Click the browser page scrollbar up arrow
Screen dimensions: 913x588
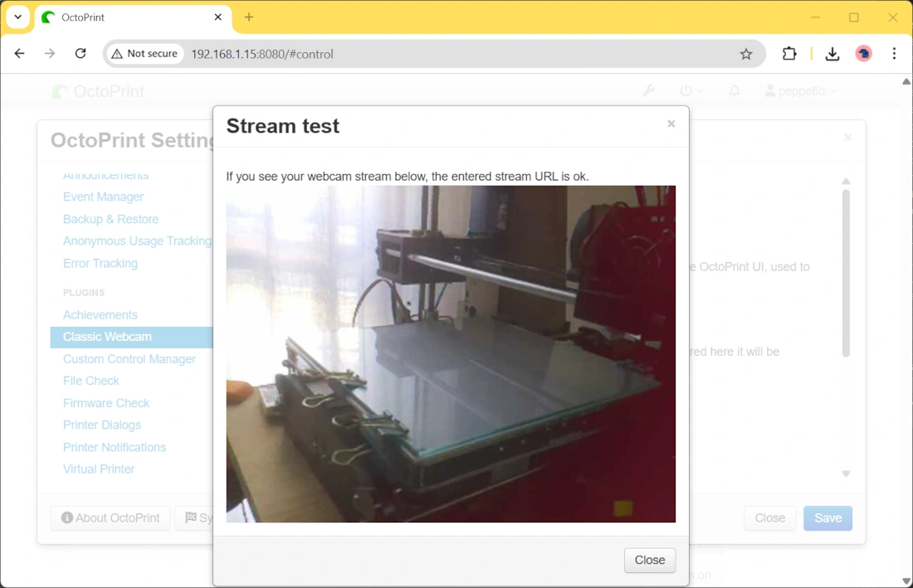(906, 81)
